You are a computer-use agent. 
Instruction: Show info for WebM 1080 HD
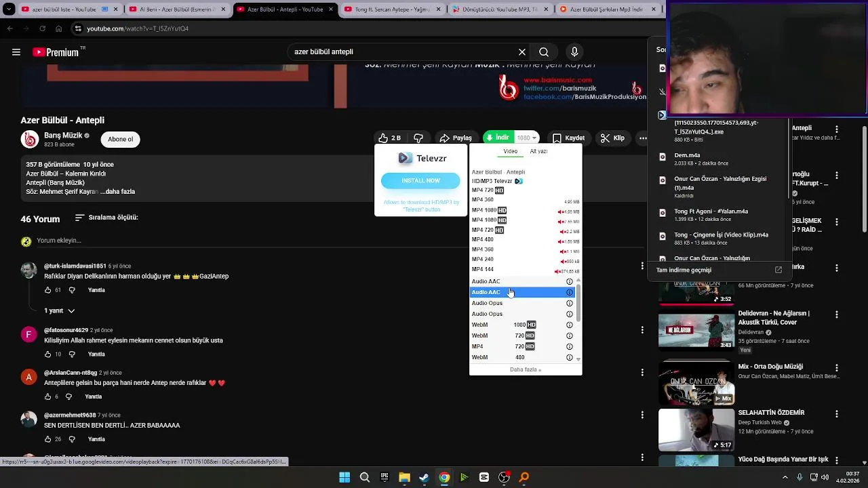[569, 325]
